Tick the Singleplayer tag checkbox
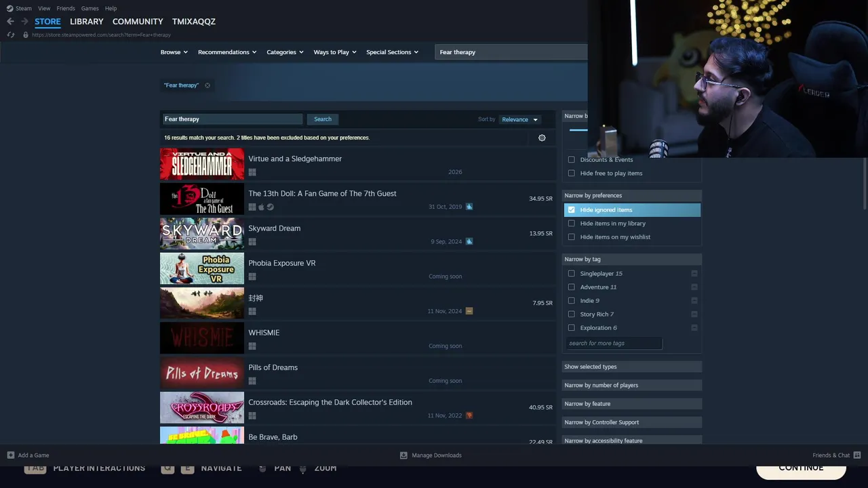 [x=572, y=274]
